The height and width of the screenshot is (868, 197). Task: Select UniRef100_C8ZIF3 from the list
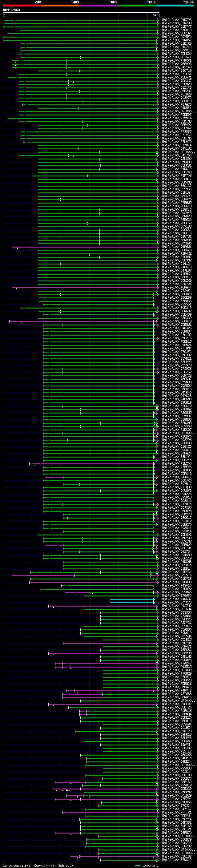(x=177, y=88)
